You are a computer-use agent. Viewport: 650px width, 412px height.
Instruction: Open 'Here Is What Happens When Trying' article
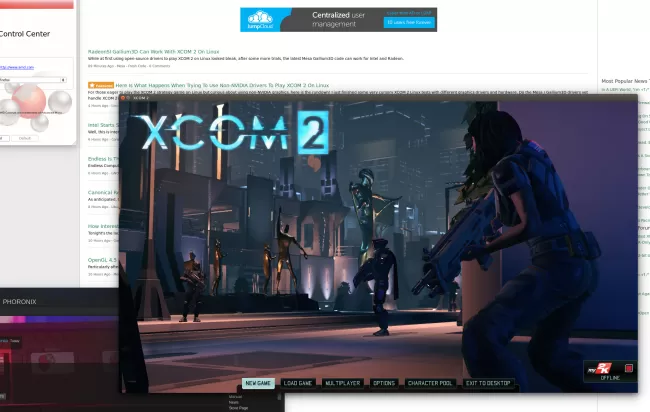(222, 85)
